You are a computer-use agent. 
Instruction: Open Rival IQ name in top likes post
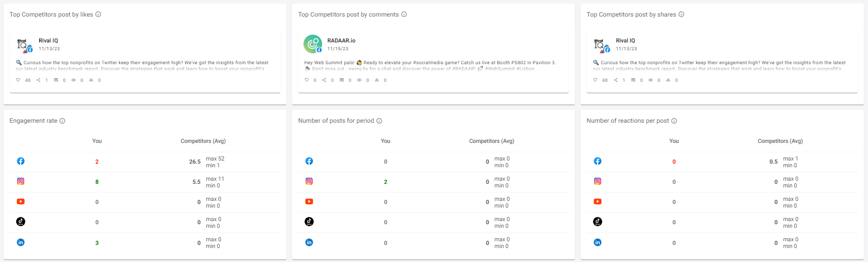point(49,40)
